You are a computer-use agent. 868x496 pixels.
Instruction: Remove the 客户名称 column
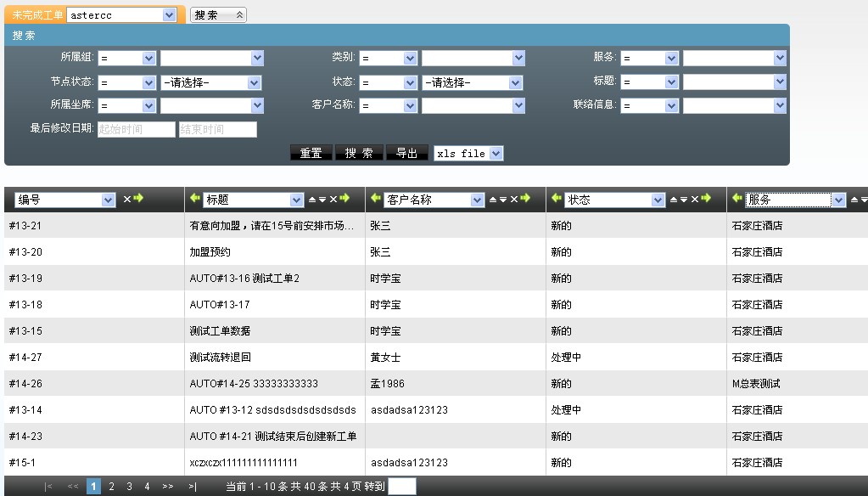pos(513,199)
